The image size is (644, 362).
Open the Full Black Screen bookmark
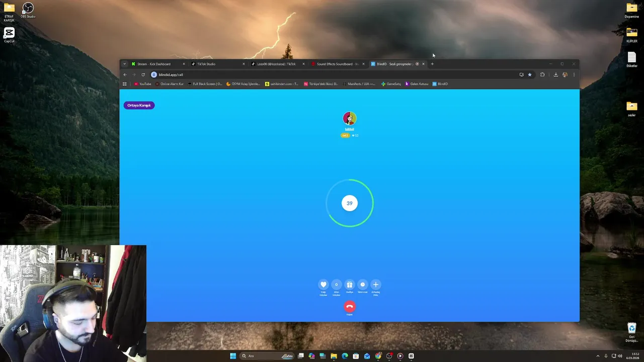pyautogui.click(x=205, y=84)
